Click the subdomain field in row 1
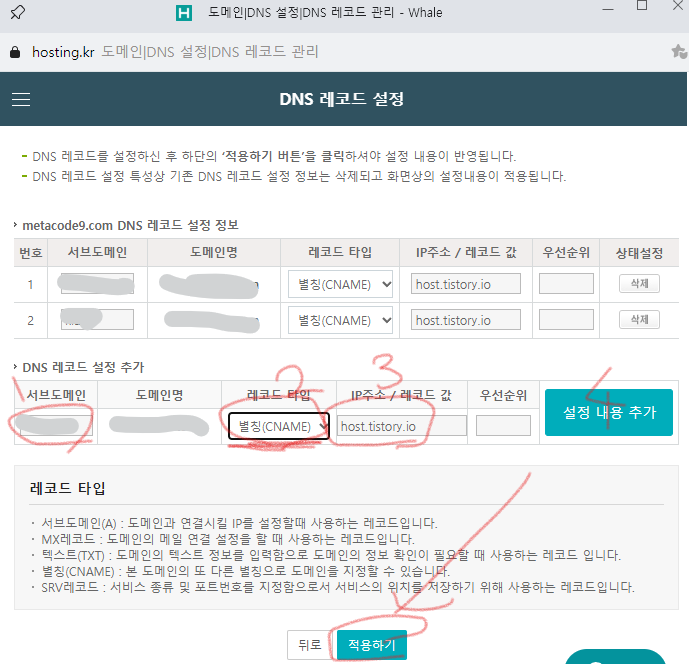 pyautogui.click(x=96, y=284)
